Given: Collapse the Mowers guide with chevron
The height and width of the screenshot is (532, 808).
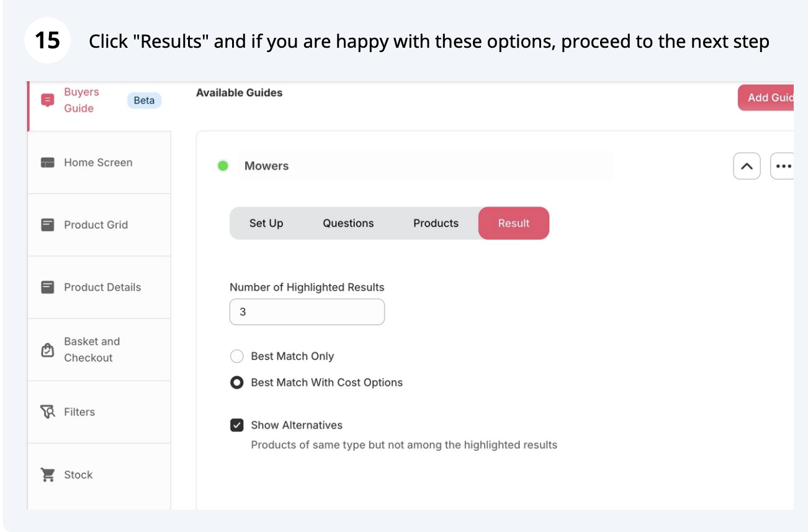Looking at the screenshot, I should pos(747,166).
